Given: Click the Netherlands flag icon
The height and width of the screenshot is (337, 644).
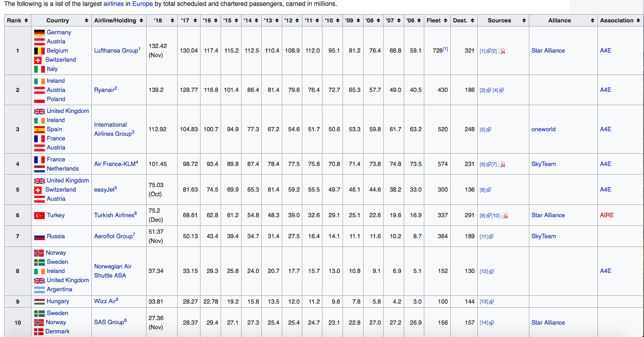Looking at the screenshot, I should coord(39,169).
